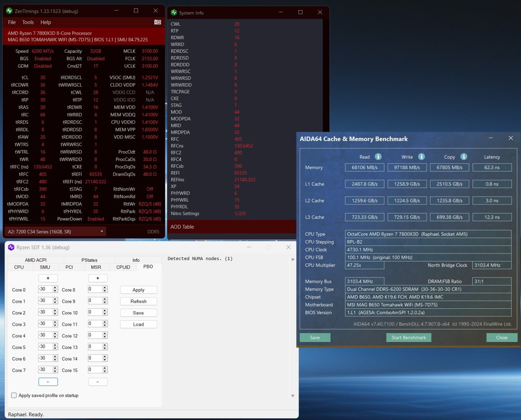Click the AOD Table header in System Info
The width and height of the screenshot is (521, 420).
pos(182,227)
